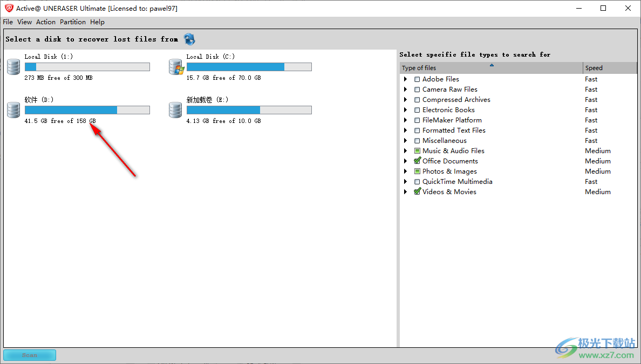Expand the Photos & Images category

[x=406, y=171]
